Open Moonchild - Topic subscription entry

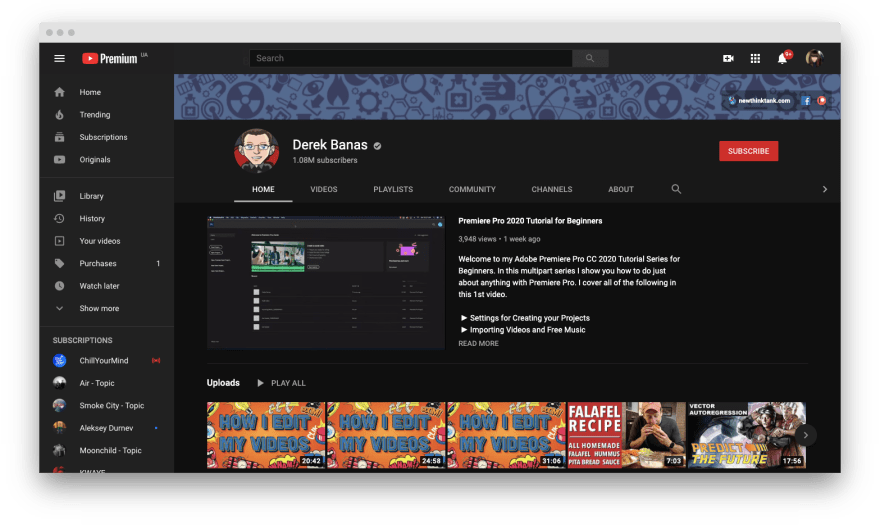pyautogui.click(x=107, y=450)
